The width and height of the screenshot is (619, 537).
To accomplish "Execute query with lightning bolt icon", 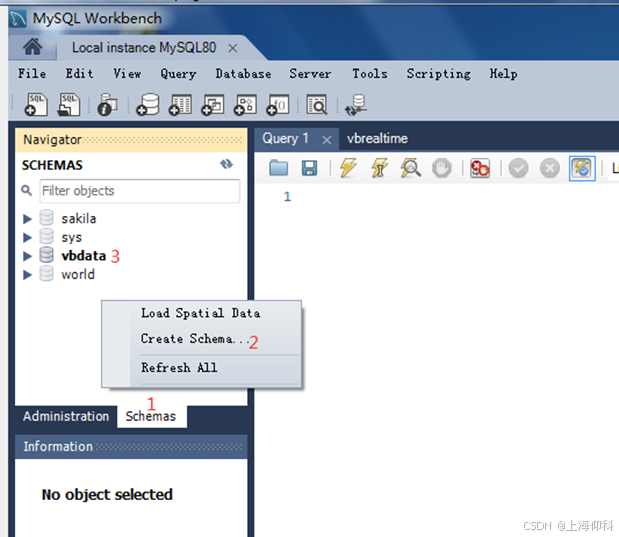I will [348, 168].
